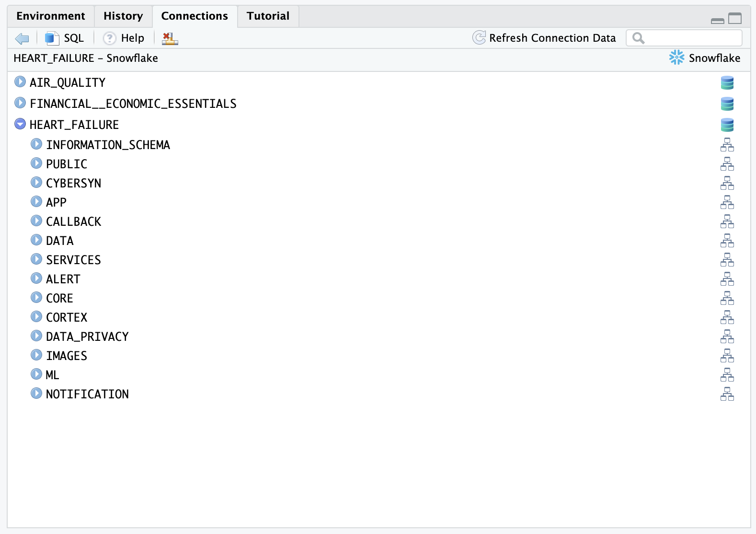Click the schema icon for INFORMATION_SCHEMA
Screen dimensions: 756x534
pos(727,145)
